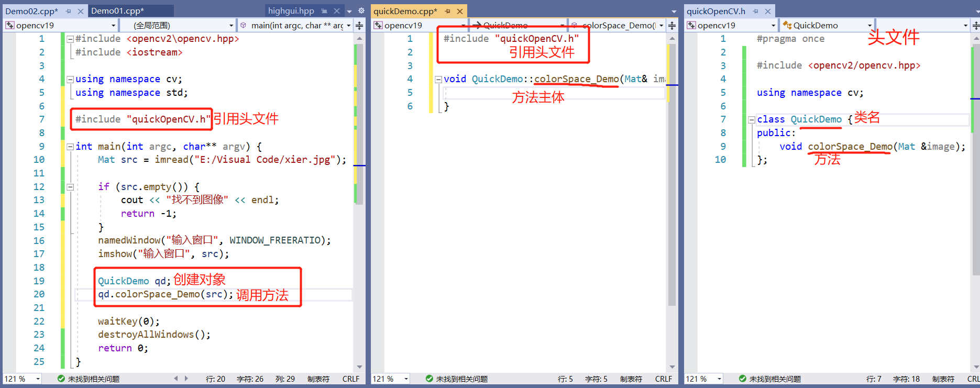Click the scroll down arrow in quickDemo.cpp
980x388 pixels.
point(672,367)
